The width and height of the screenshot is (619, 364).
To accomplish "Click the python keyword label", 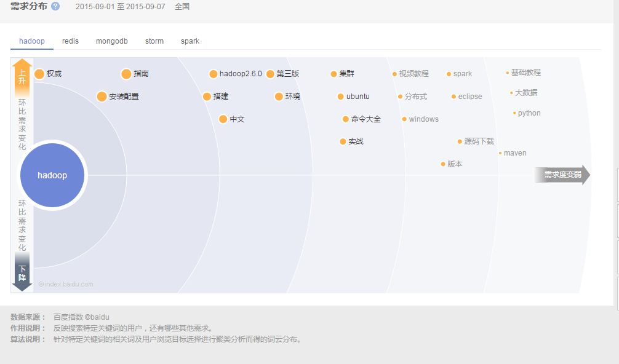I will [x=529, y=113].
